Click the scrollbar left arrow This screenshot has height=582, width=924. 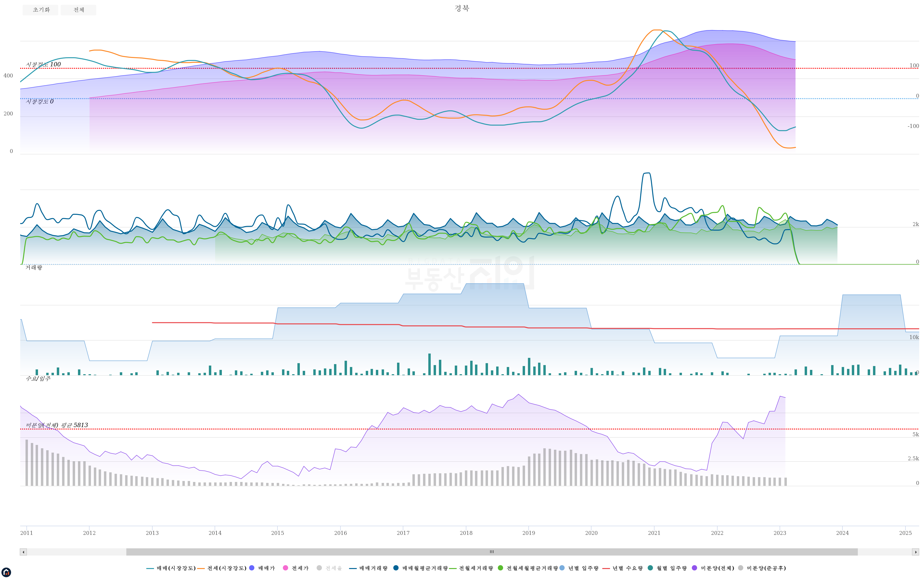tap(23, 552)
